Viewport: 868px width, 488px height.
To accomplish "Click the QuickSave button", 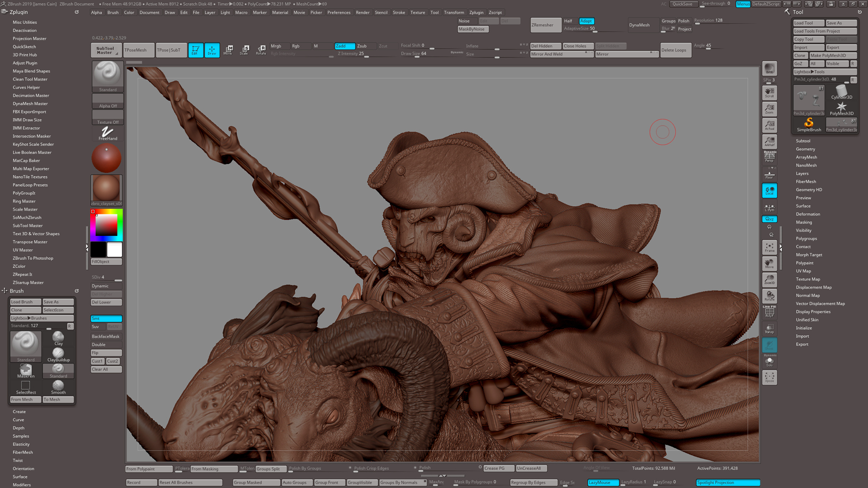I will [x=683, y=4].
